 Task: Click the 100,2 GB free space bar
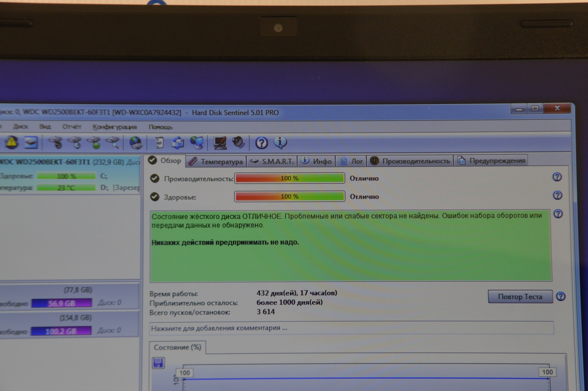coord(61,331)
